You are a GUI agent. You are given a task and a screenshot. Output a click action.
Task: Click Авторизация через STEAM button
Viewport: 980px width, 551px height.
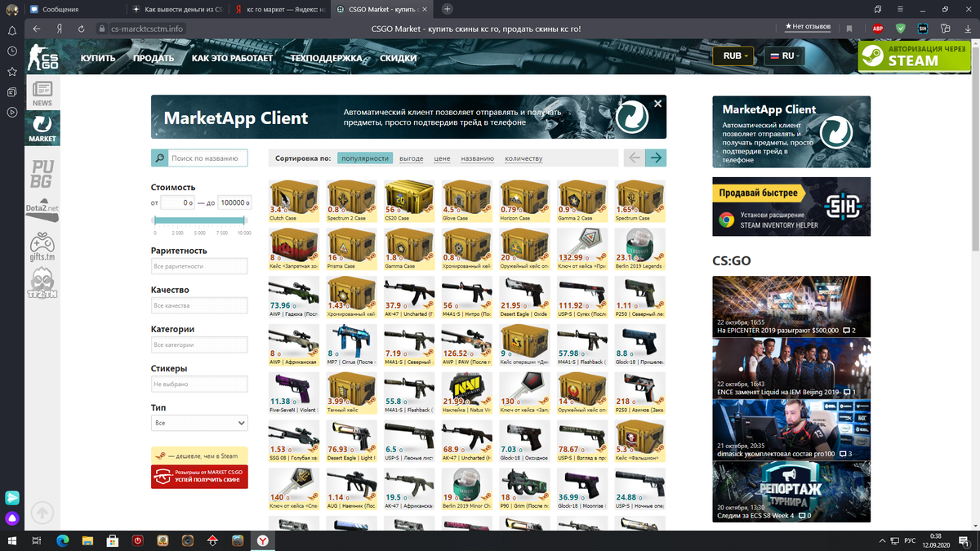[x=914, y=55]
